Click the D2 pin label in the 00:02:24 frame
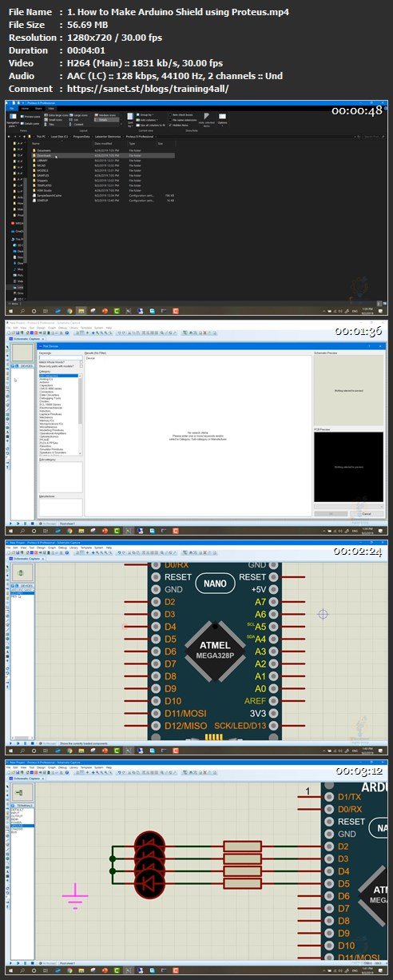This screenshot has height=980, width=393. (x=169, y=601)
